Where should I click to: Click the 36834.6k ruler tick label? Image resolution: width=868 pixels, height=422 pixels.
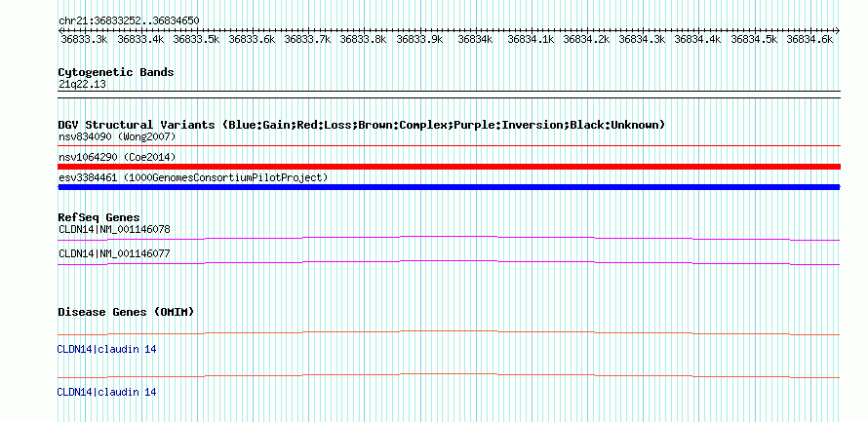[809, 39]
